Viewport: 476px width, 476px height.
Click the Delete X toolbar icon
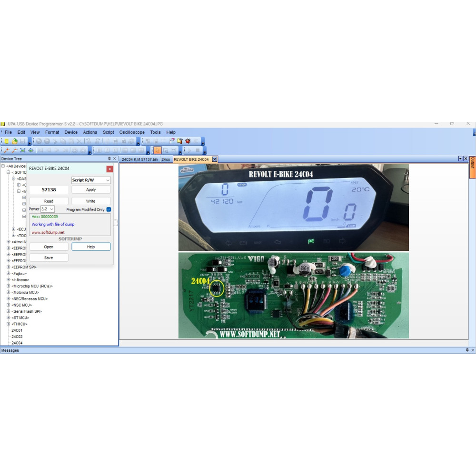tap(79, 141)
